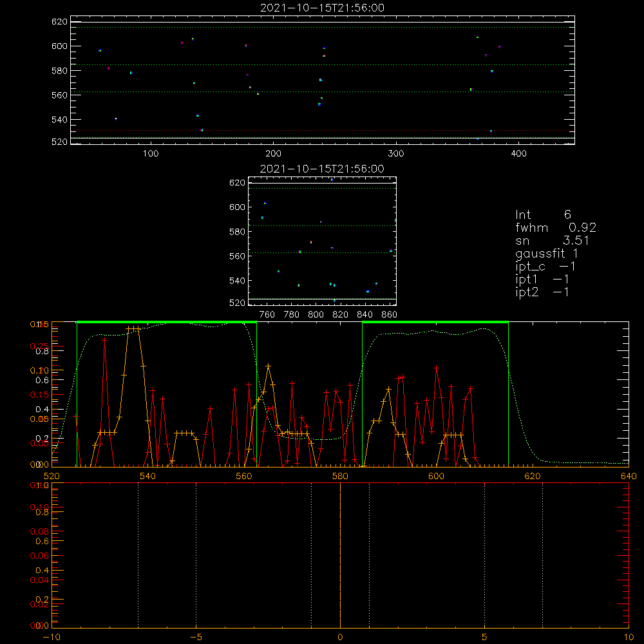
Task: Click the top plot title 2021-10-15T21:56:00
Action: (323, 8)
